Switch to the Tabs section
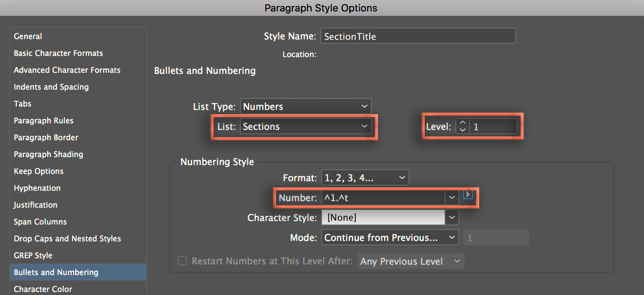This screenshot has width=644, height=295. (23, 104)
